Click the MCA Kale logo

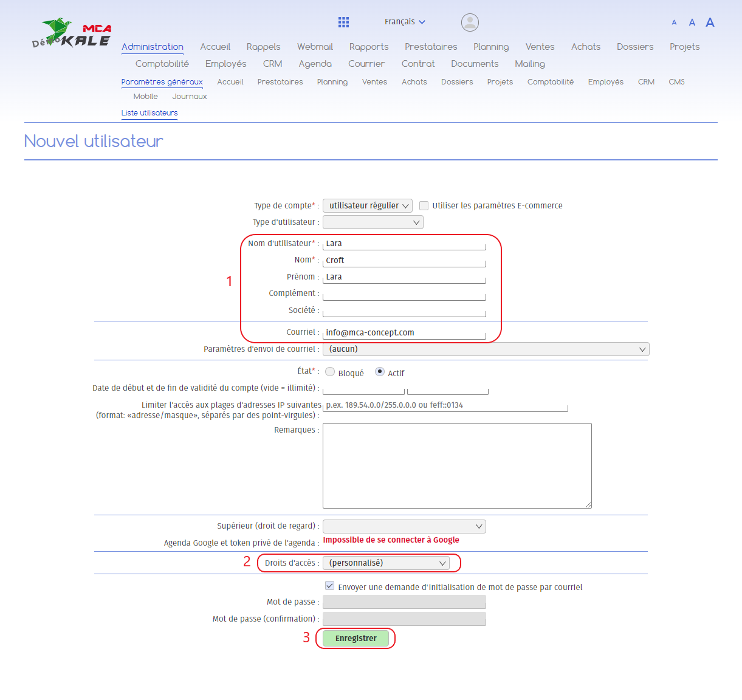click(x=72, y=34)
